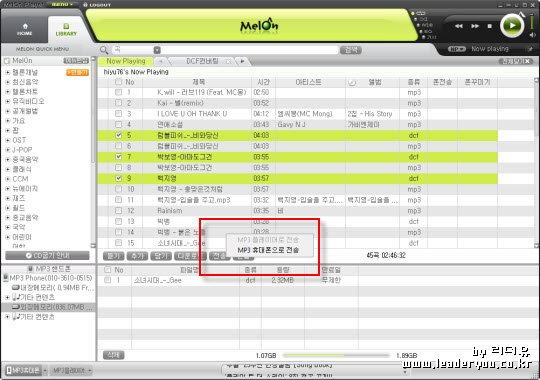Select the 클래식 category in sidebar
Viewport: 540px width, 380px height.
(22, 169)
